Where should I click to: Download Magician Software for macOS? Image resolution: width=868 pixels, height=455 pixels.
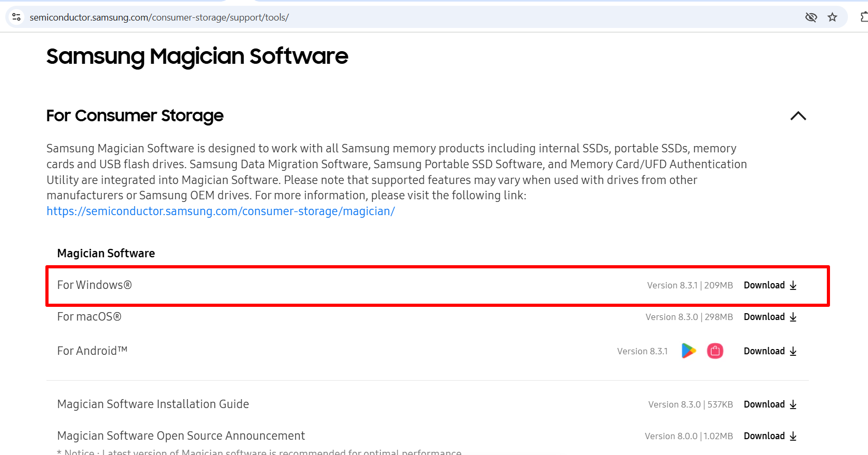pyautogui.click(x=770, y=317)
